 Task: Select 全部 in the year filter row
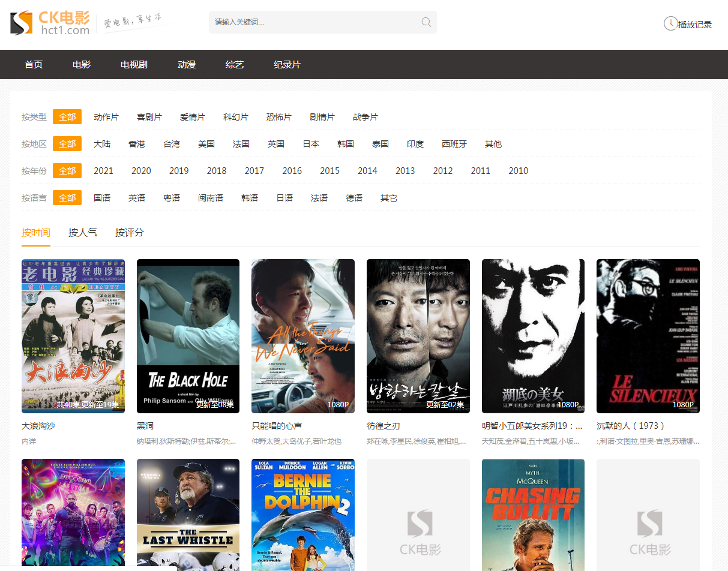point(67,171)
